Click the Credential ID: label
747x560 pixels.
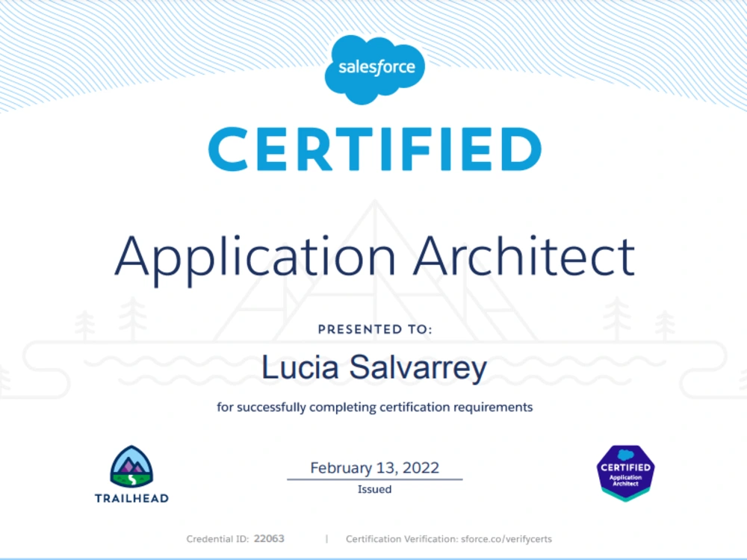217,539
